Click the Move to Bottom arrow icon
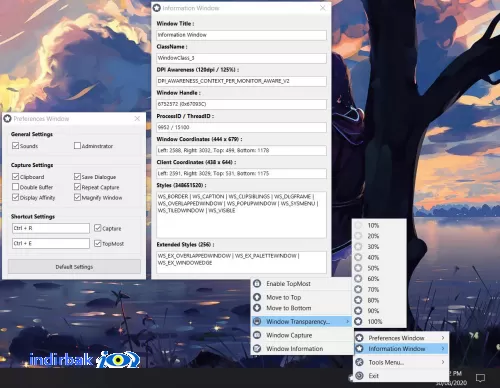Viewport: 500px width, 388px height. [x=257, y=308]
